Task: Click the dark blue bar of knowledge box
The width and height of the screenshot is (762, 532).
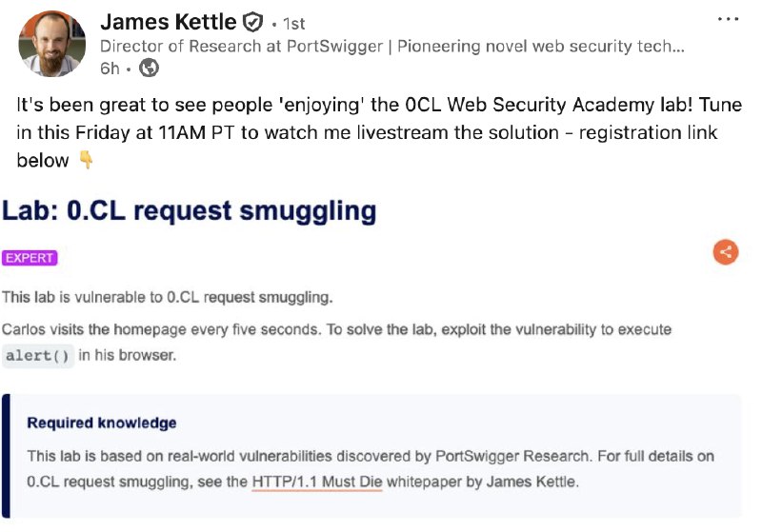Action: [6, 457]
